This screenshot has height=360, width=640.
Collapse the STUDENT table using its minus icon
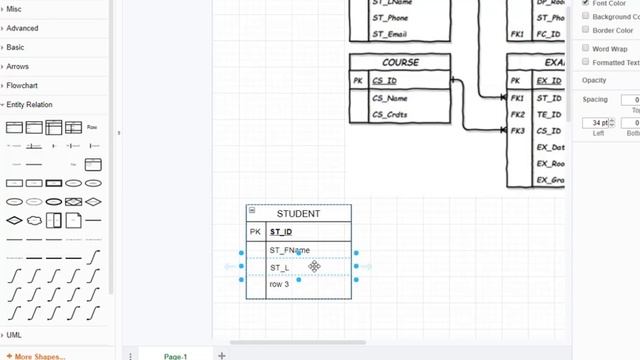pos(252,210)
